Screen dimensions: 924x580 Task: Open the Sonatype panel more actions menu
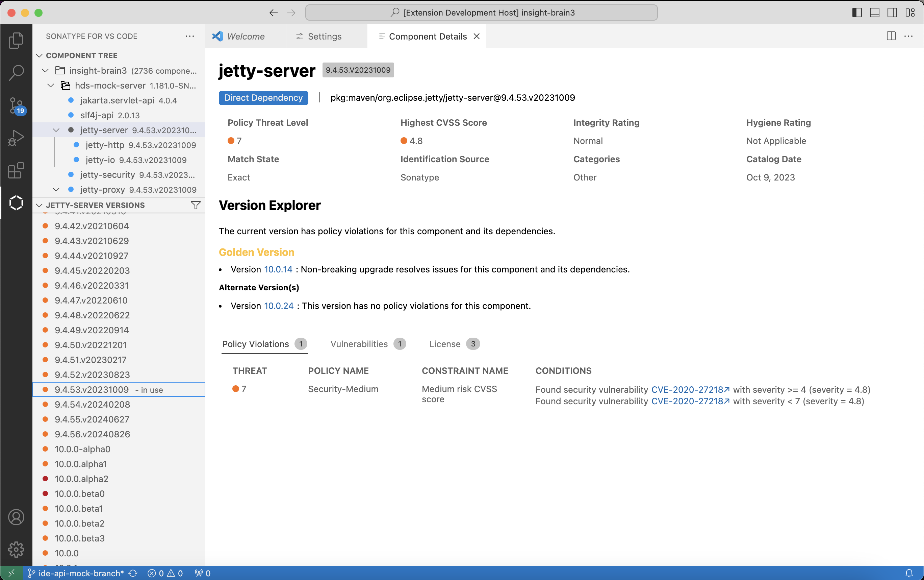pos(190,36)
